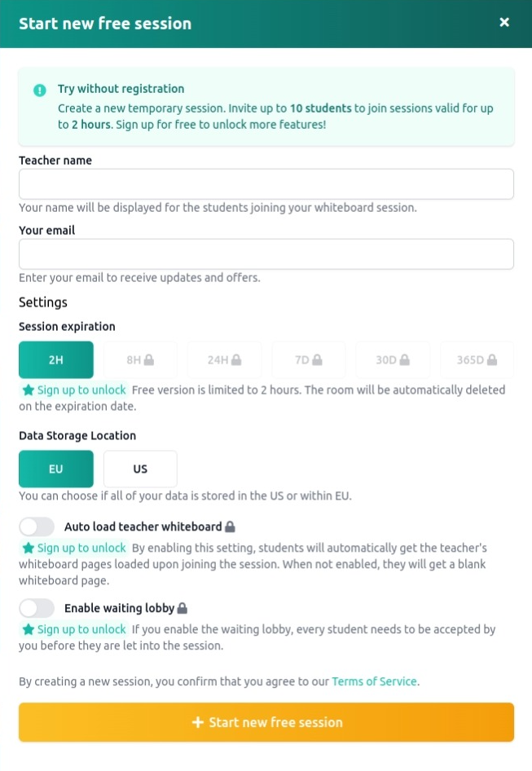
Task: Close the Start new free session dialog
Action: [504, 23]
